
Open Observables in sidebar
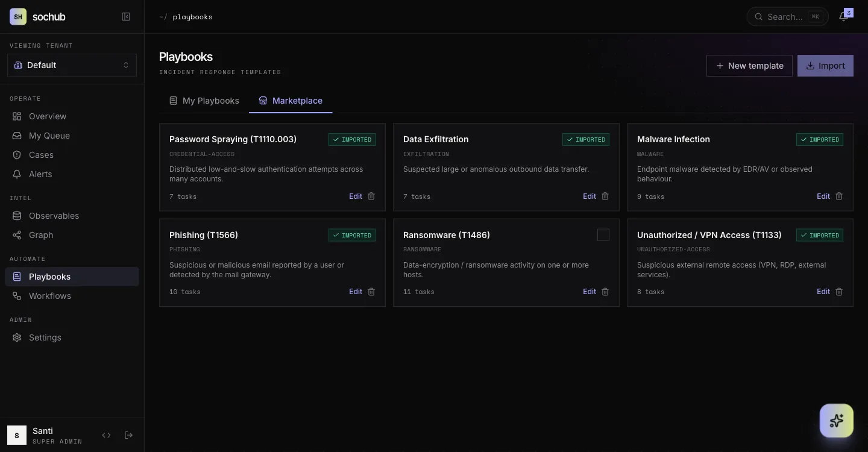pyautogui.click(x=72, y=216)
